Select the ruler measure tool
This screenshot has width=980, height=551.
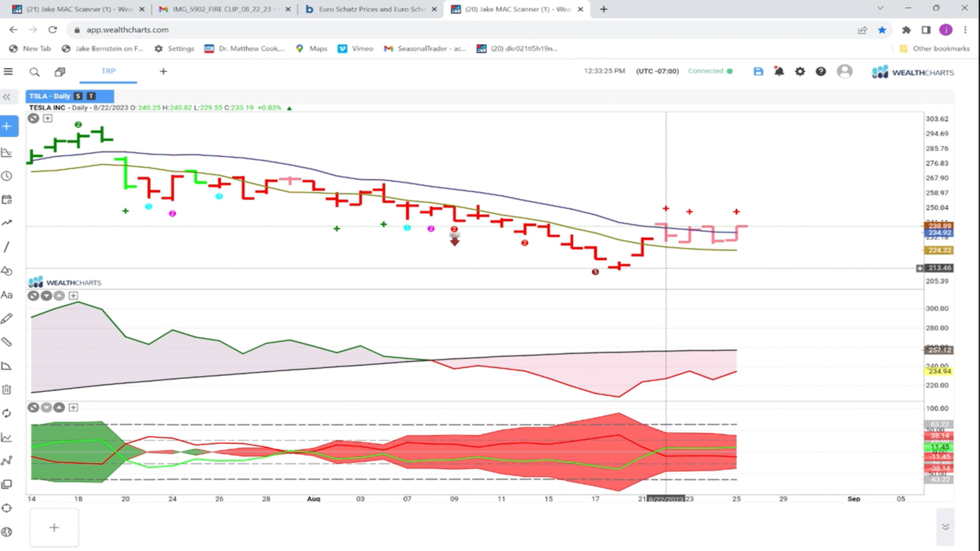(7, 342)
